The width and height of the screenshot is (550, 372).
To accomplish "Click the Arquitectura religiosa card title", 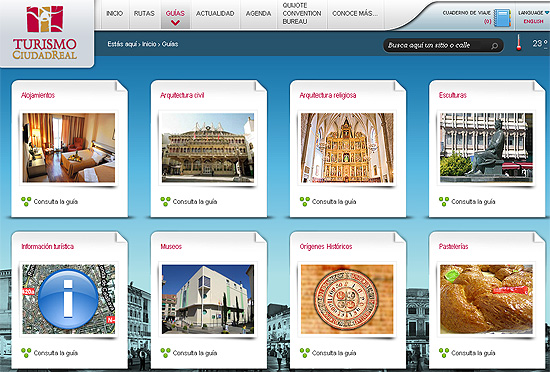I will coord(328,95).
